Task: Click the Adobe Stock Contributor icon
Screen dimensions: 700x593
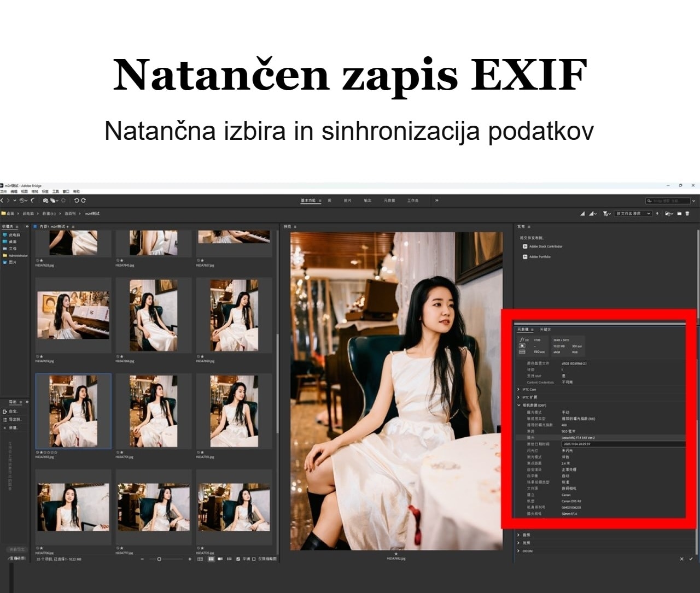Action: pos(525,246)
